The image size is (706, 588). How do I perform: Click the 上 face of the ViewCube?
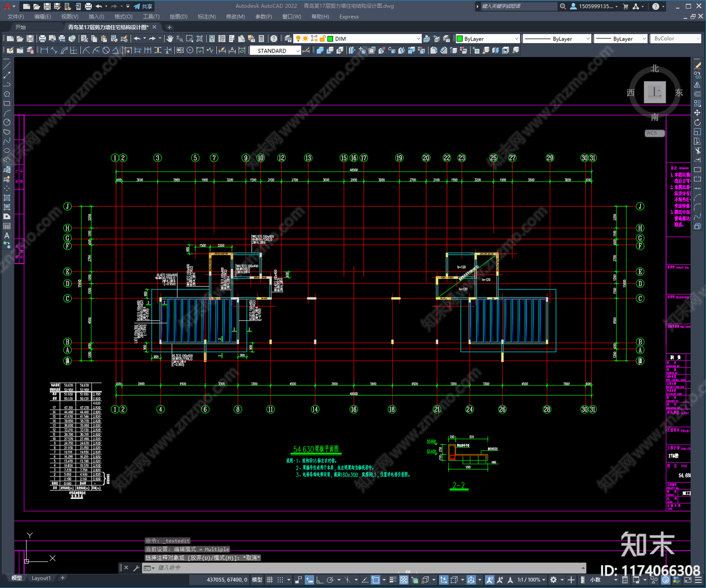tap(654, 92)
